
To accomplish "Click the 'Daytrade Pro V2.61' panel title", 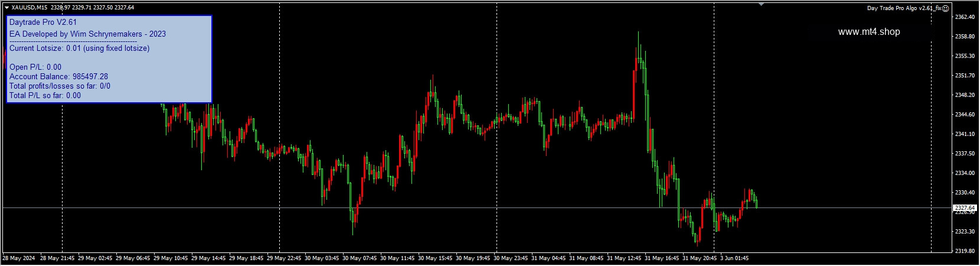I will (x=43, y=22).
